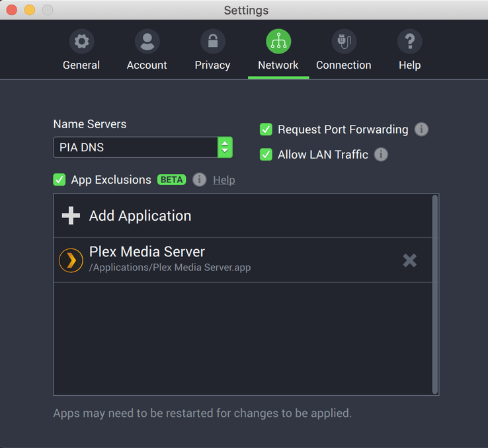Click the Add Application button
This screenshot has height=448, width=488.
click(140, 216)
